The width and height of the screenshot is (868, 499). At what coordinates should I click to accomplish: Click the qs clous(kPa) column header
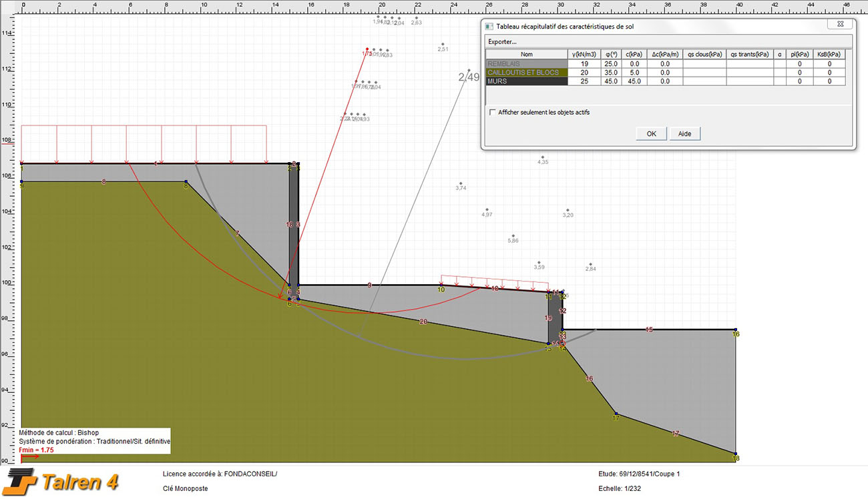point(704,55)
